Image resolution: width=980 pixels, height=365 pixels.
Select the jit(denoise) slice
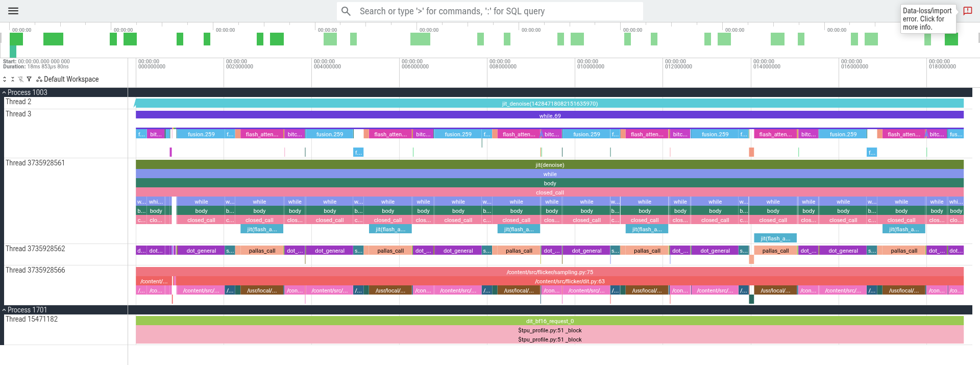550,165
